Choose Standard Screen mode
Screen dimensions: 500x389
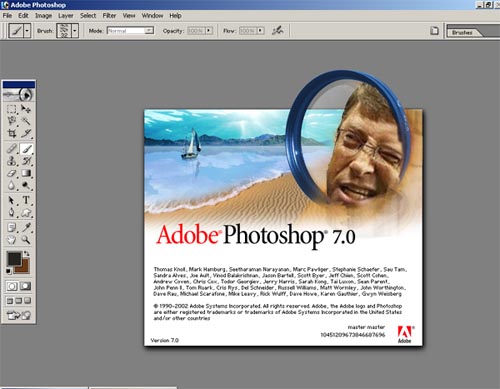tap(10, 301)
